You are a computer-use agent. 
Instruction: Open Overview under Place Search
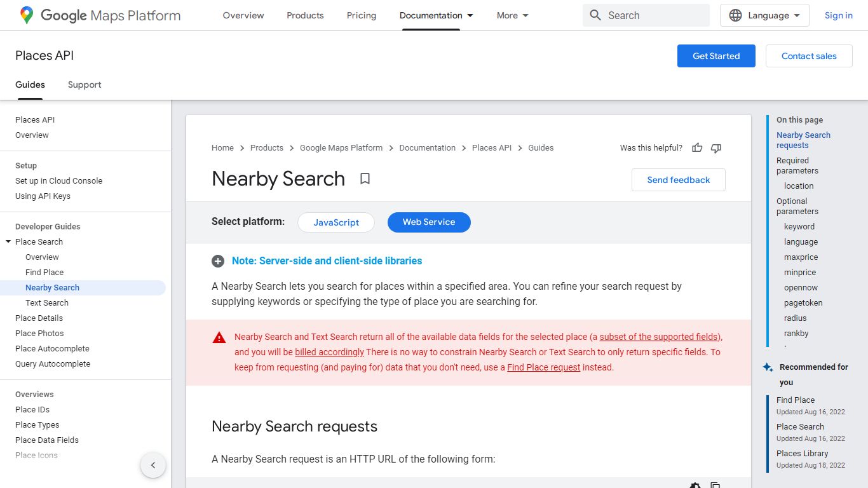[x=42, y=257]
